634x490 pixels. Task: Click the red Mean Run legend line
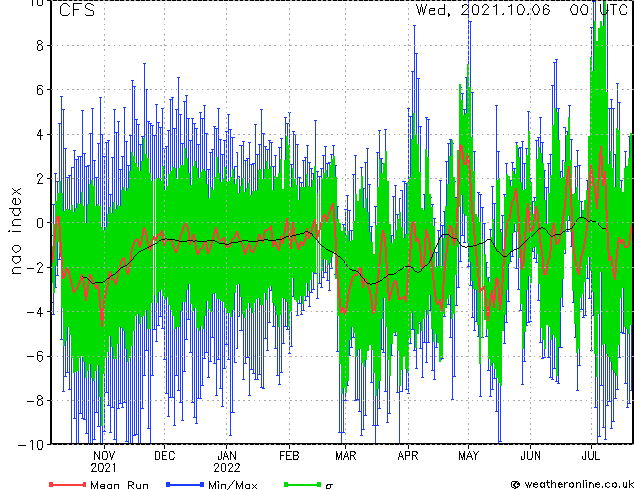68,484
